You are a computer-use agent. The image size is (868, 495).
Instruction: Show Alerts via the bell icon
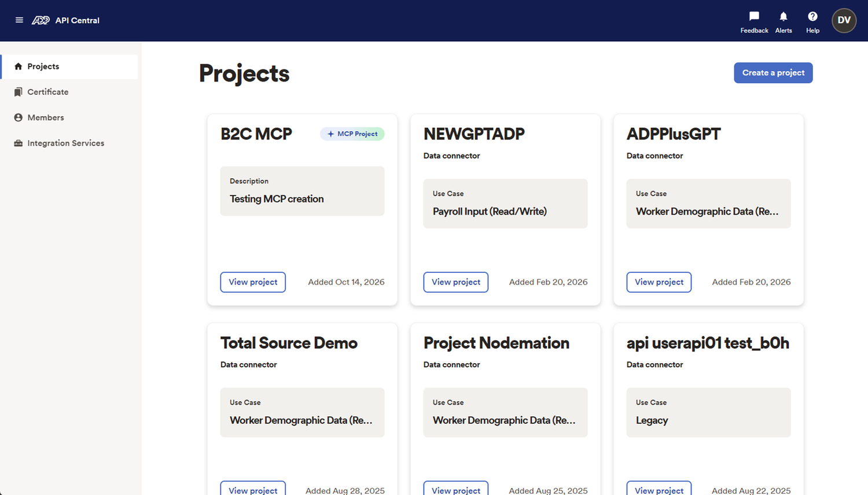point(784,16)
